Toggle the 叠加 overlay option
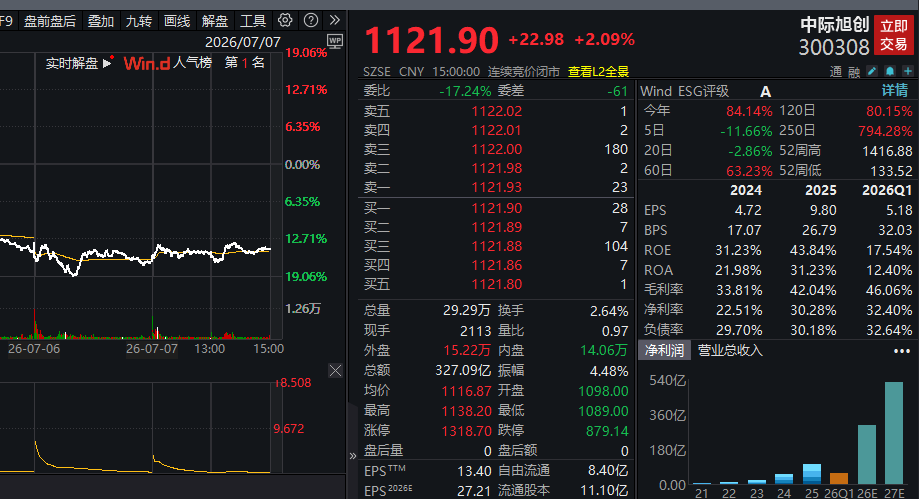This screenshot has height=499, width=919. coord(101,21)
